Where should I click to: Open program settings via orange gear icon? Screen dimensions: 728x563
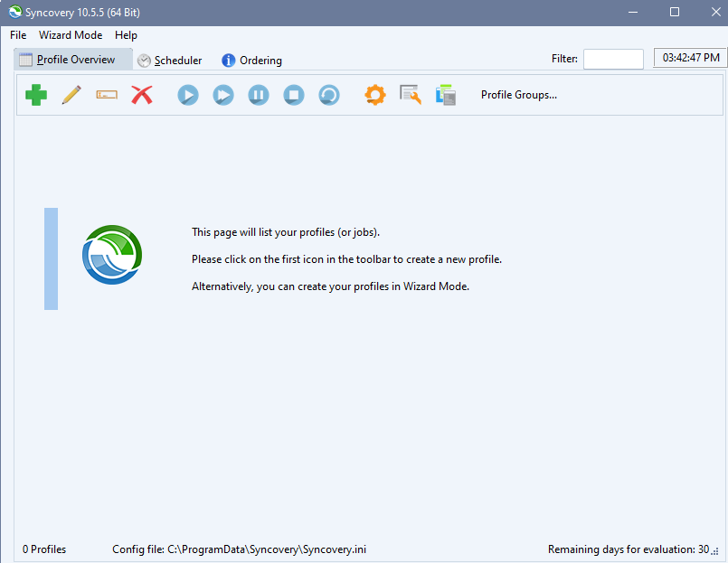[375, 95]
